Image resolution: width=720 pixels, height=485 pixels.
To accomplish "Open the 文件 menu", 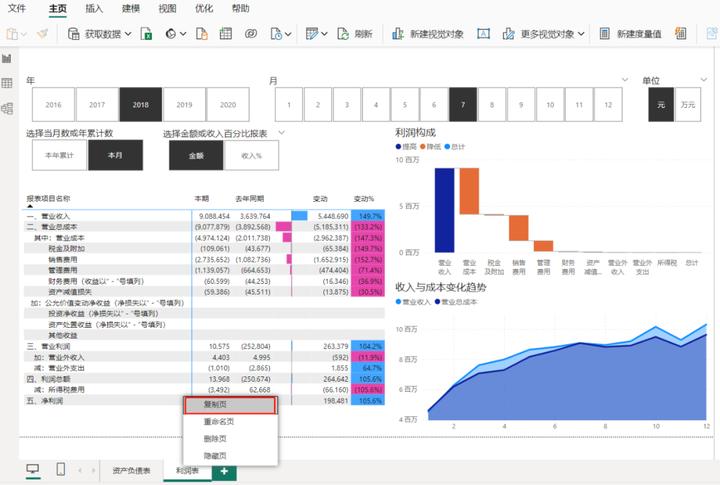I will click(17, 8).
